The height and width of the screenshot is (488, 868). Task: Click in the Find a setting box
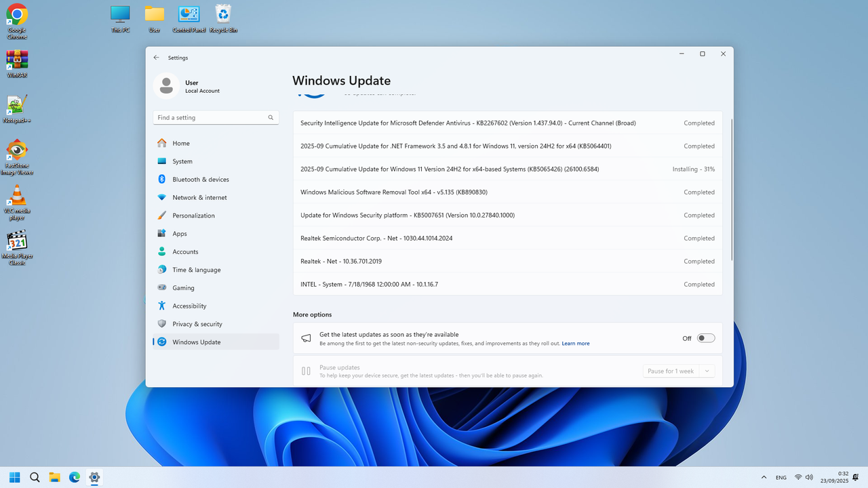pos(216,118)
